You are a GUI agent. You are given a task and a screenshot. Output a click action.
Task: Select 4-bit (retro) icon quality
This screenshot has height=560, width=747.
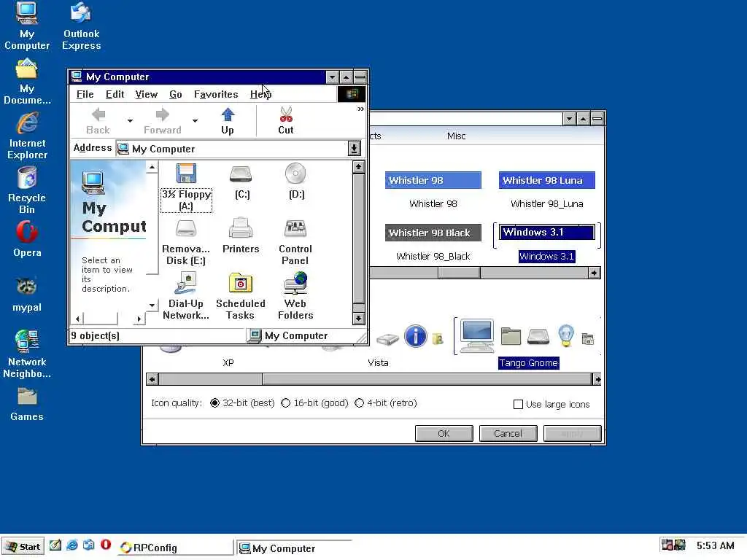coord(386,402)
